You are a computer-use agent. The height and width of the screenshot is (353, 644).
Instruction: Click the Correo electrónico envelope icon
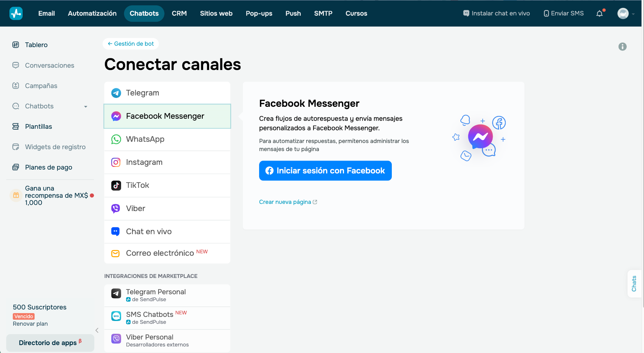[x=115, y=253]
